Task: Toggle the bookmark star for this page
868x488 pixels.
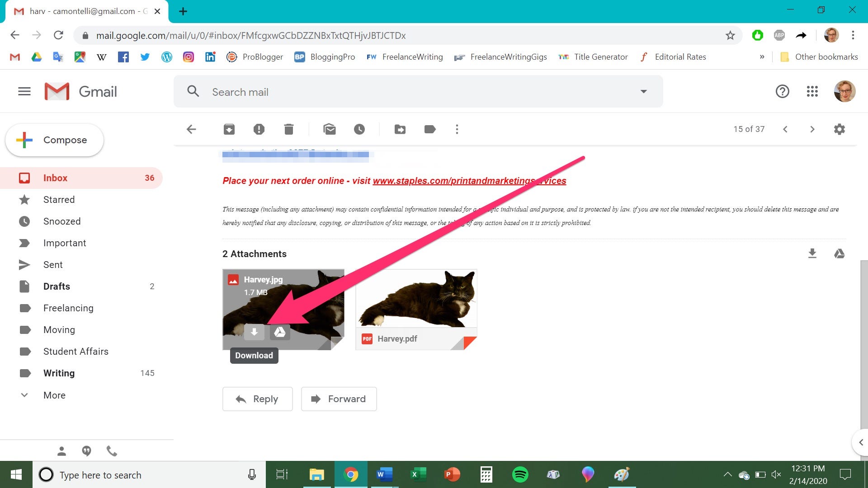Action: (730, 35)
